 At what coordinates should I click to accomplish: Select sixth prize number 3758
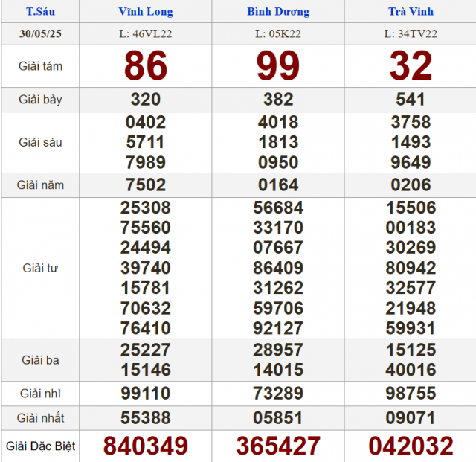coord(411,122)
